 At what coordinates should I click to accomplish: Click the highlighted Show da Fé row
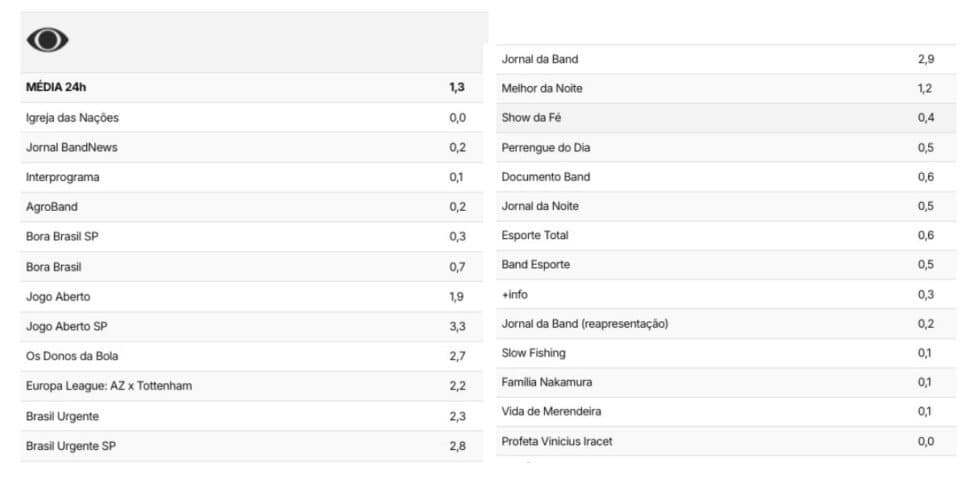(x=726, y=118)
